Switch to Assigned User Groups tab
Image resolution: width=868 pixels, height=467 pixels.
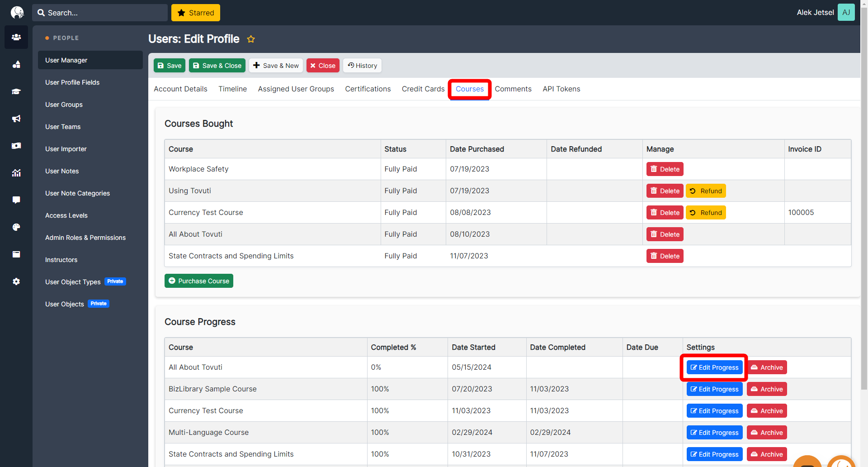296,89
